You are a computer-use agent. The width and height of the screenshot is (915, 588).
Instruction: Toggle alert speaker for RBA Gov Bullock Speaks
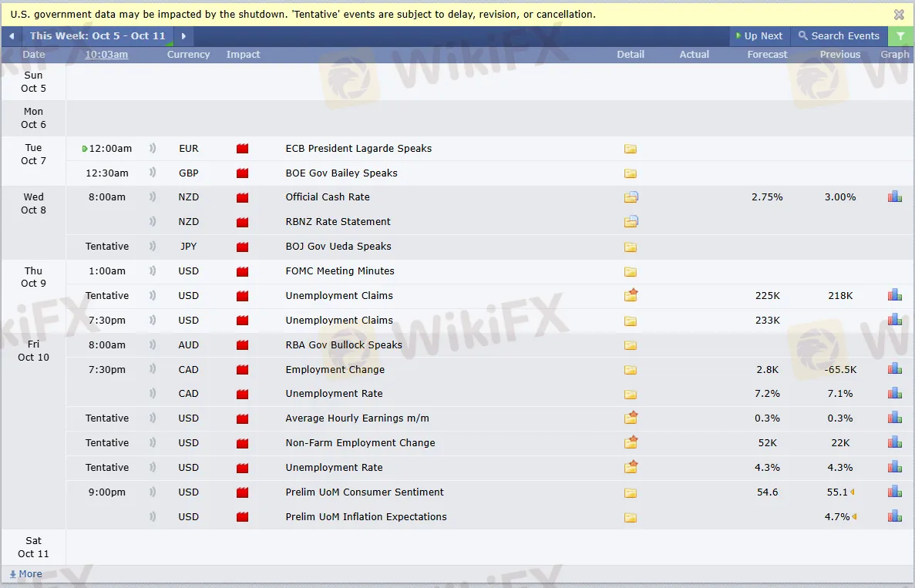tap(153, 345)
